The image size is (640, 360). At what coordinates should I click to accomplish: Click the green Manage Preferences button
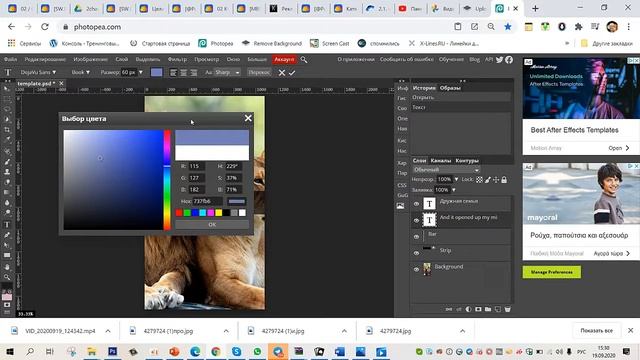pyautogui.click(x=551, y=272)
